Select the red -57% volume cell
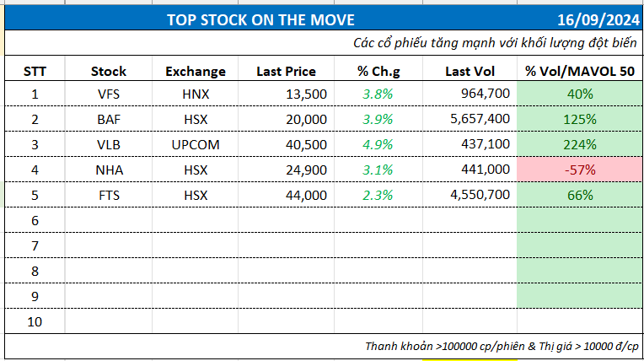The height and width of the screenshot is (361, 644). click(x=579, y=170)
